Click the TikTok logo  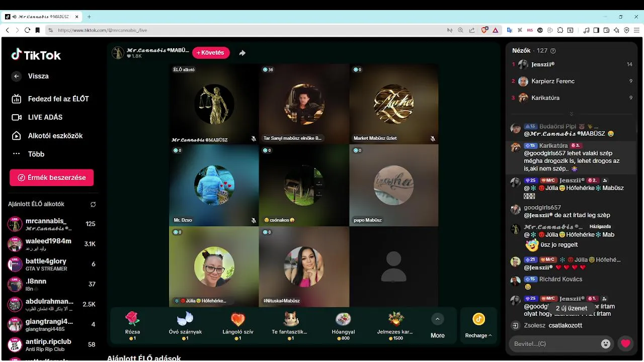(36, 55)
